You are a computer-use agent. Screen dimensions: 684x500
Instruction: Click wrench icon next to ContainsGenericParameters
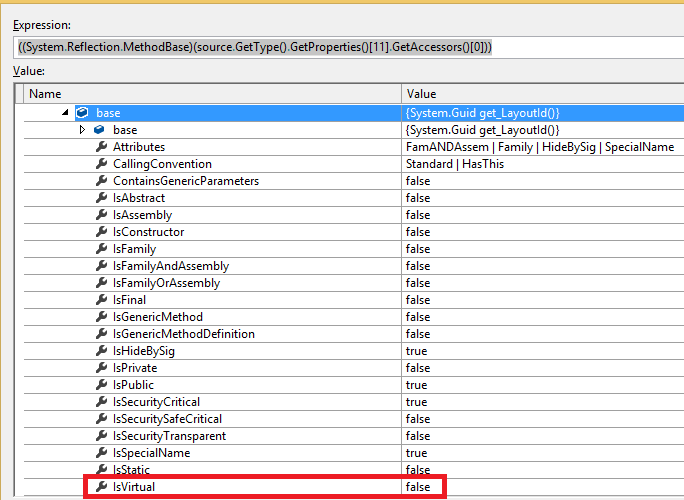[101, 181]
